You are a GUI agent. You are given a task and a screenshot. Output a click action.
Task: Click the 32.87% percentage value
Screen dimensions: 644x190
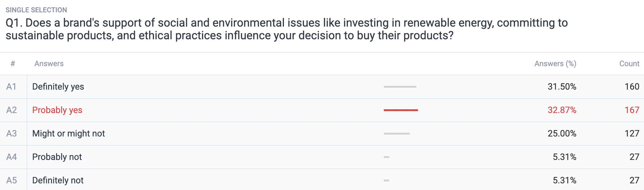[562, 110]
